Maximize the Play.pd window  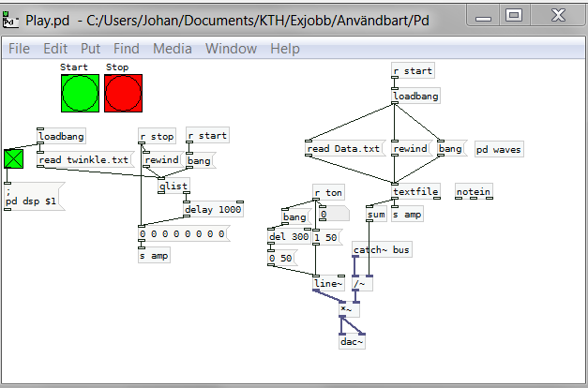pyautogui.click(x=514, y=16)
